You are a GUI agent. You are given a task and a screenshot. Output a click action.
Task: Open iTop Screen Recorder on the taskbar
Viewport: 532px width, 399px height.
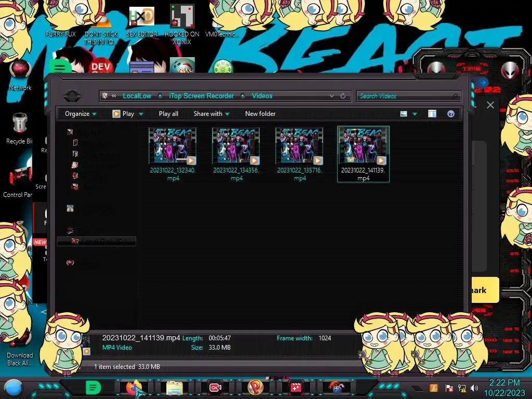pos(215,388)
